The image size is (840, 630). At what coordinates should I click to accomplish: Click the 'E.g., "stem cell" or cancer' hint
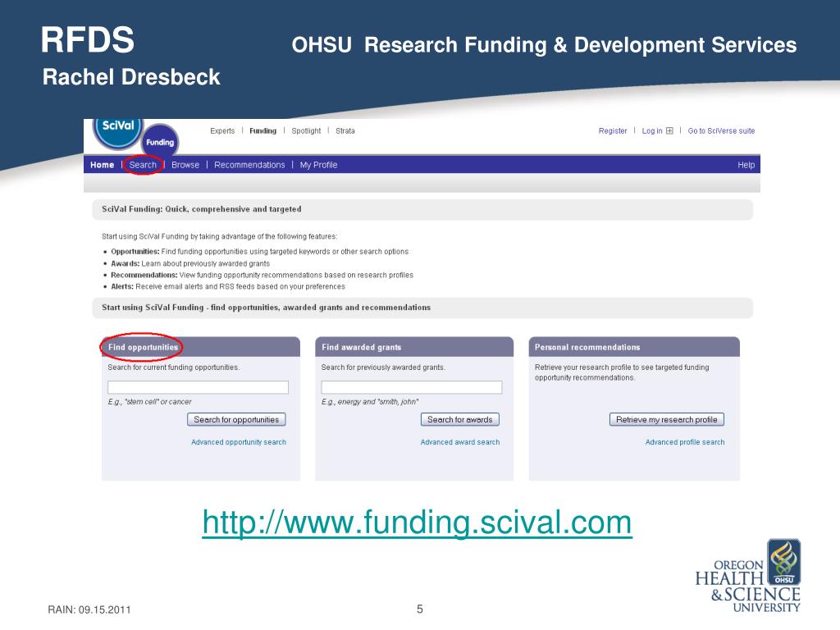[x=149, y=402]
